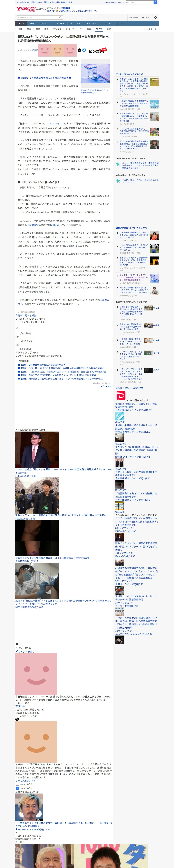Open the 国内 category tab
The height and width of the screenshot is (868, 174).
pos(29,29)
